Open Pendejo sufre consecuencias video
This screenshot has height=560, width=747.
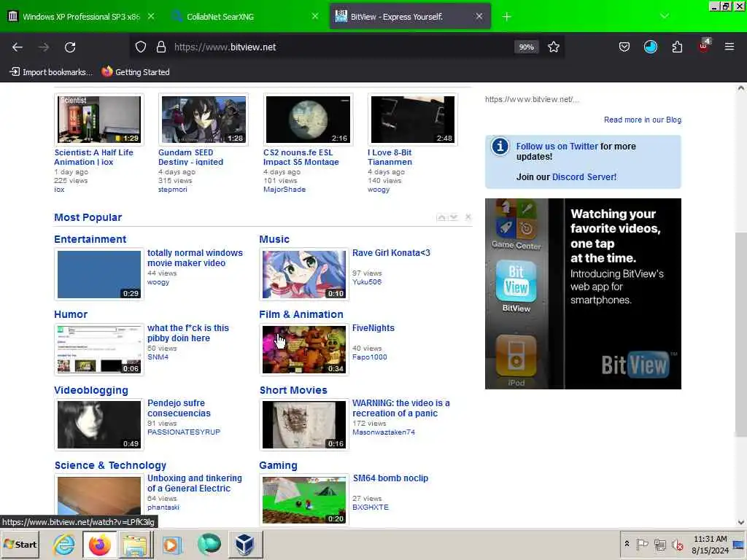[179, 408]
